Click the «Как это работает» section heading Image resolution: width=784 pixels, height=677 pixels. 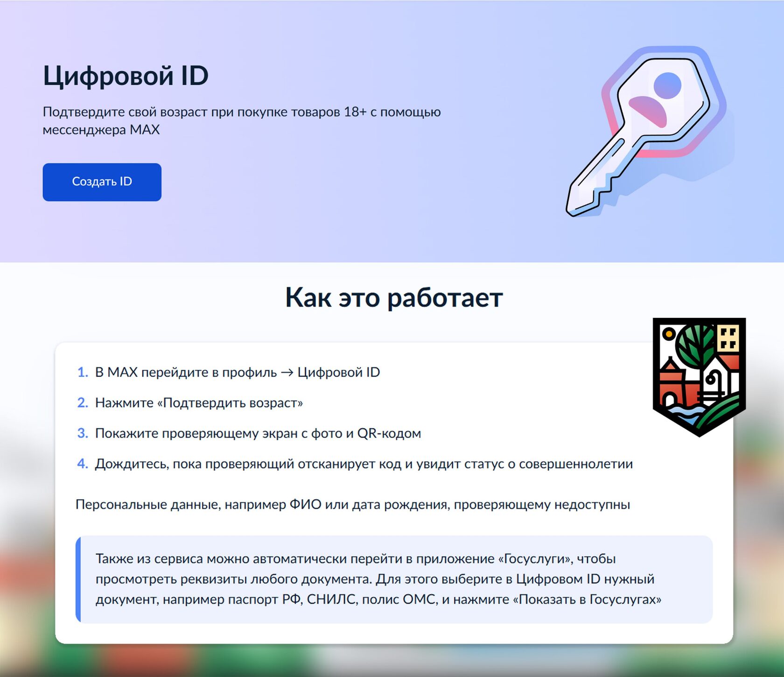click(x=394, y=297)
